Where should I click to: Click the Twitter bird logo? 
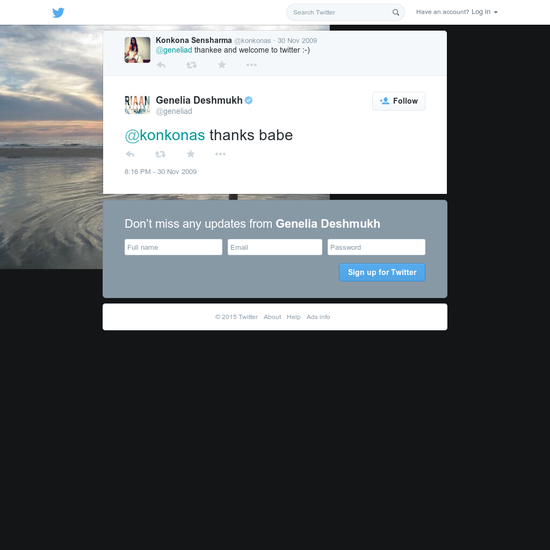click(x=58, y=13)
